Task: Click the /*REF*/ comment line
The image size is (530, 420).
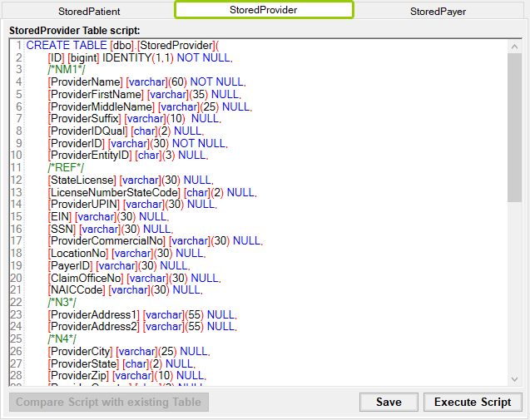Action: (66, 168)
